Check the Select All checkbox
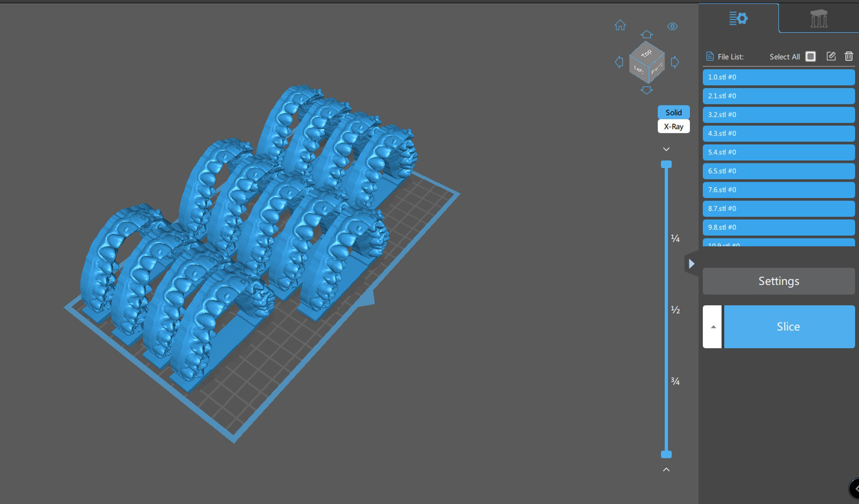Screen dimensions: 859x504 810,56
